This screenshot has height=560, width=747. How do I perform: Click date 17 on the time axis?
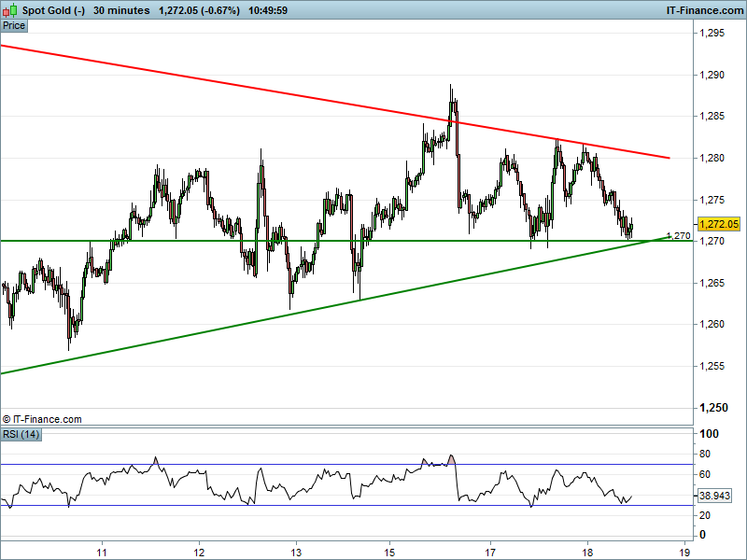(x=490, y=553)
